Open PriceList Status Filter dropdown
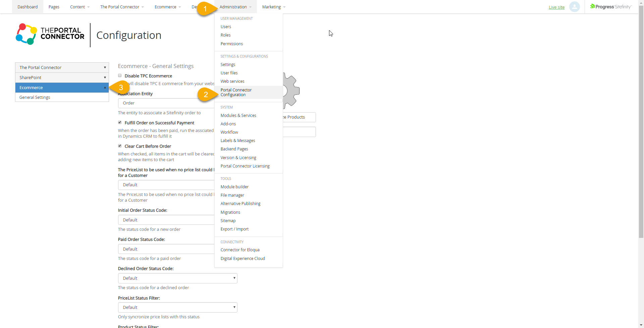Screen dimensions: 644x328 tap(177, 308)
